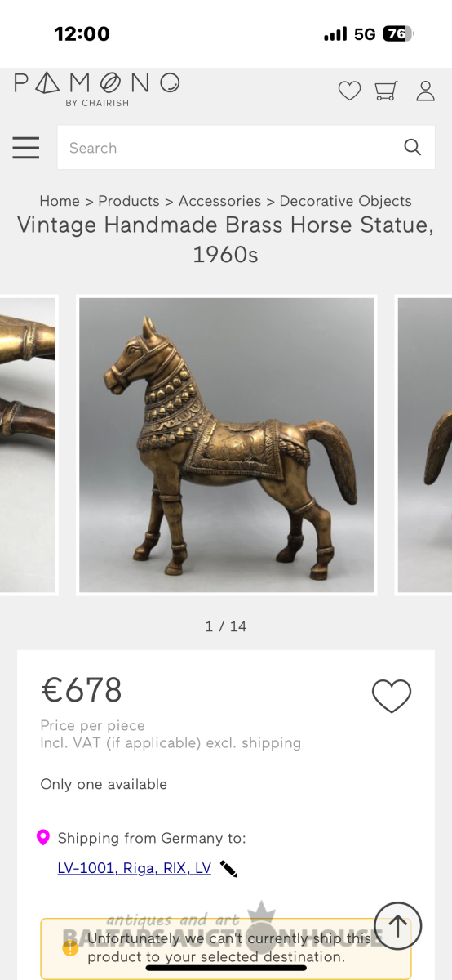
Task: Edit shipping destination with the pencil icon
Action: tap(228, 869)
